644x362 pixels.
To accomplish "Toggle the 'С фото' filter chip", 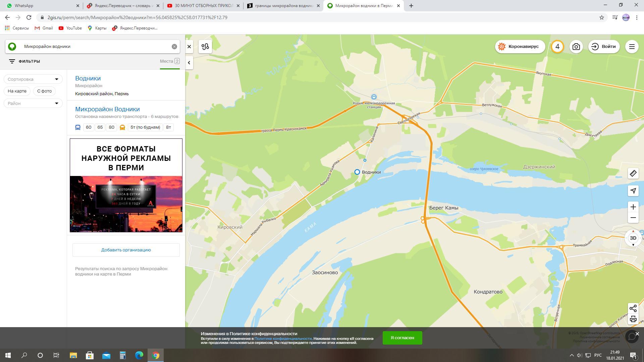I will coord(44,91).
